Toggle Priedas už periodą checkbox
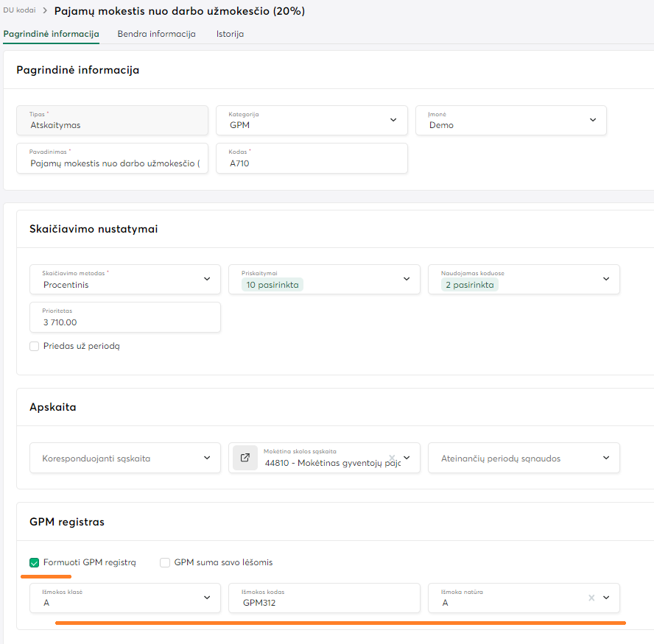 tap(35, 346)
